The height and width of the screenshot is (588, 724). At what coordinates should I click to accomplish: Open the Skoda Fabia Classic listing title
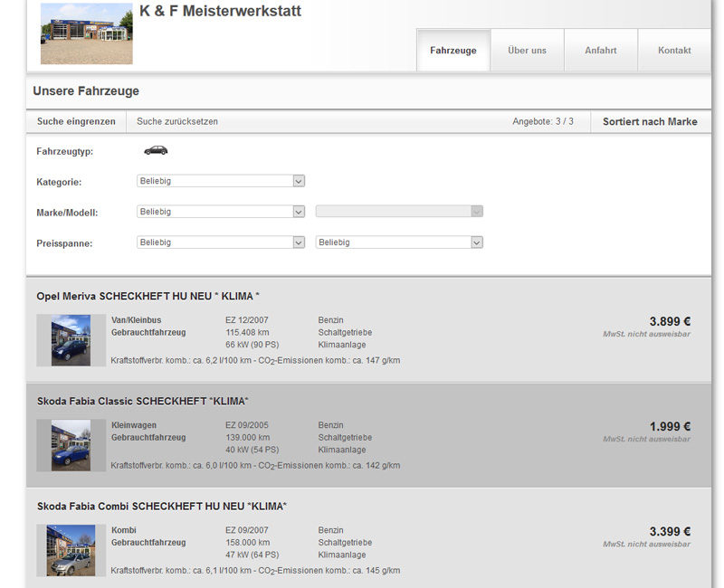tap(143, 402)
